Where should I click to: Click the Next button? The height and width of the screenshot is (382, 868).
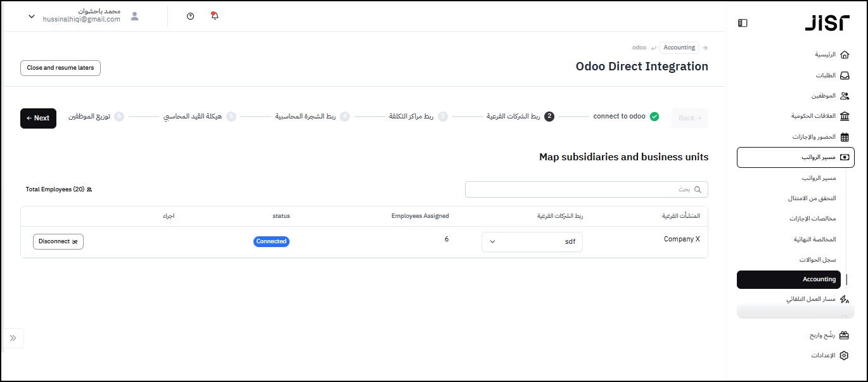pos(38,118)
